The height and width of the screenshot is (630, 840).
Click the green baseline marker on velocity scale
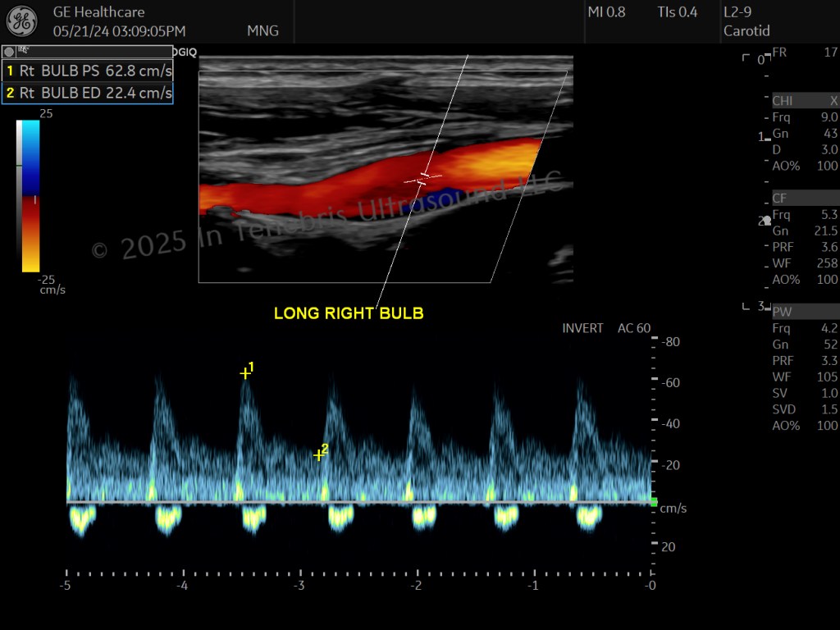coord(654,502)
